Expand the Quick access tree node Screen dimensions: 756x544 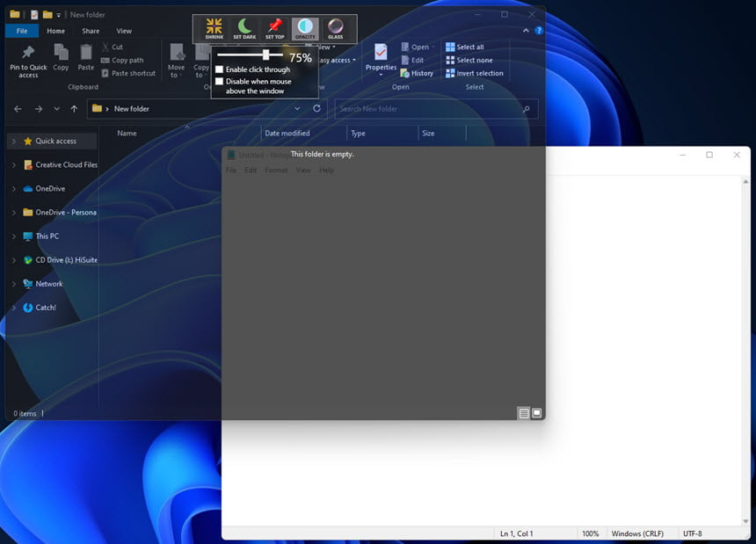13,141
